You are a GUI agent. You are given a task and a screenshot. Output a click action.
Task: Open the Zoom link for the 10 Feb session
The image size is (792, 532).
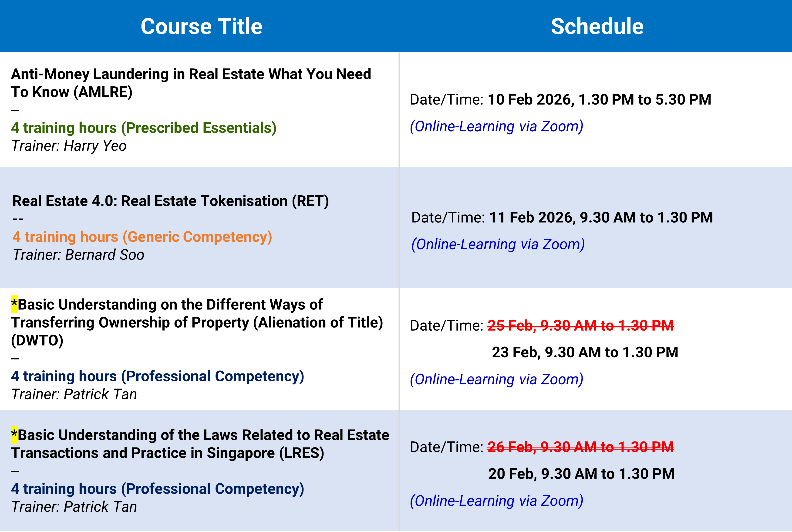(497, 126)
